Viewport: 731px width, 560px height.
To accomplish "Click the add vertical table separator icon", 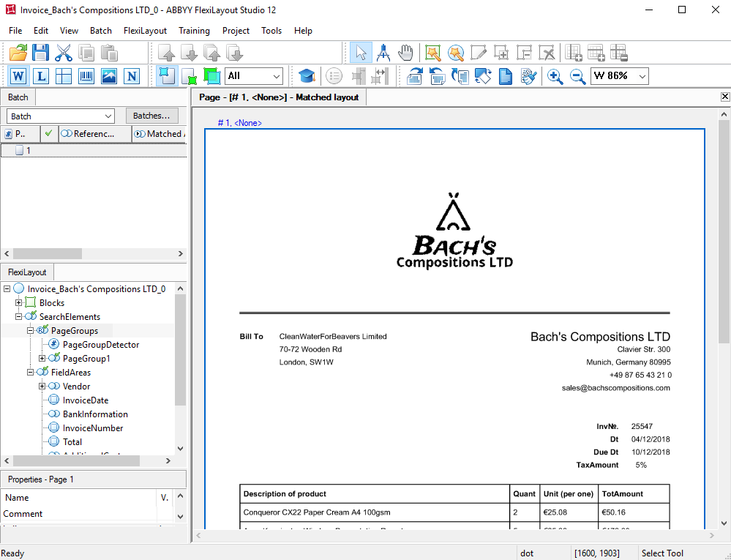I will [574, 53].
